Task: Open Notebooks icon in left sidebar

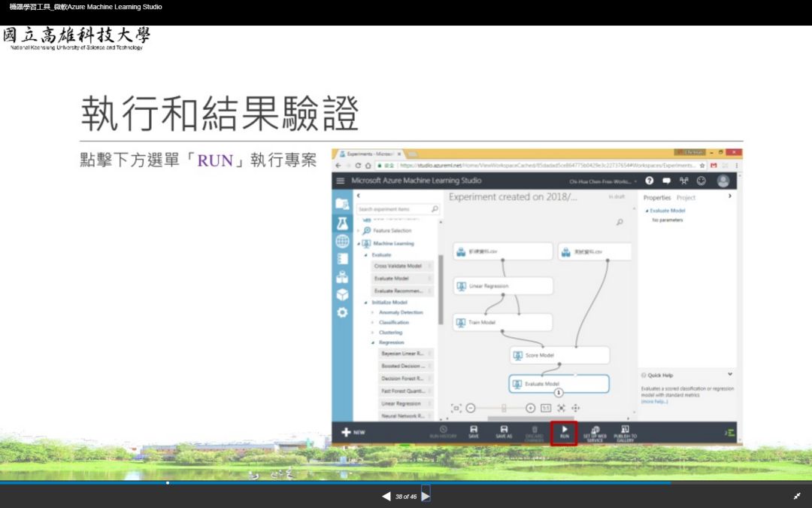Action: click(x=342, y=259)
